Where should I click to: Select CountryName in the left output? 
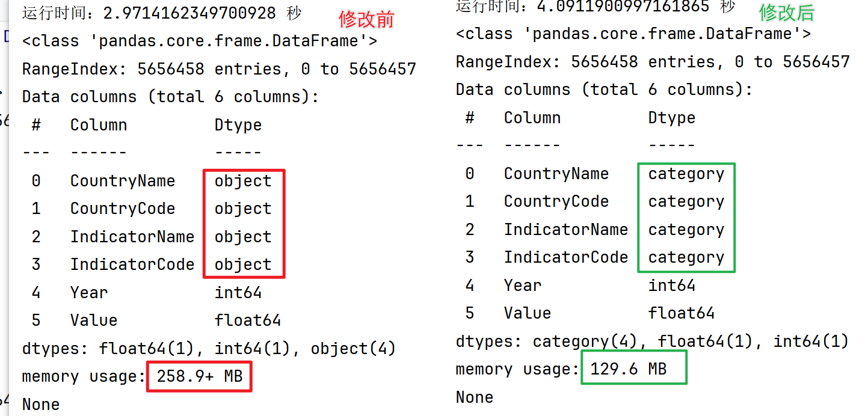click(122, 181)
